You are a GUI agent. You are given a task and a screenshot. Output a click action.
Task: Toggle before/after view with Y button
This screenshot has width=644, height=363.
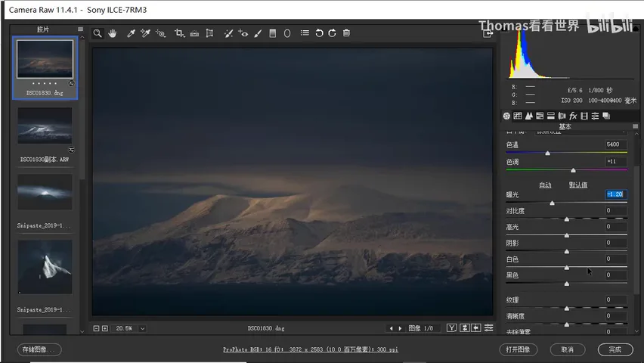[452, 327]
